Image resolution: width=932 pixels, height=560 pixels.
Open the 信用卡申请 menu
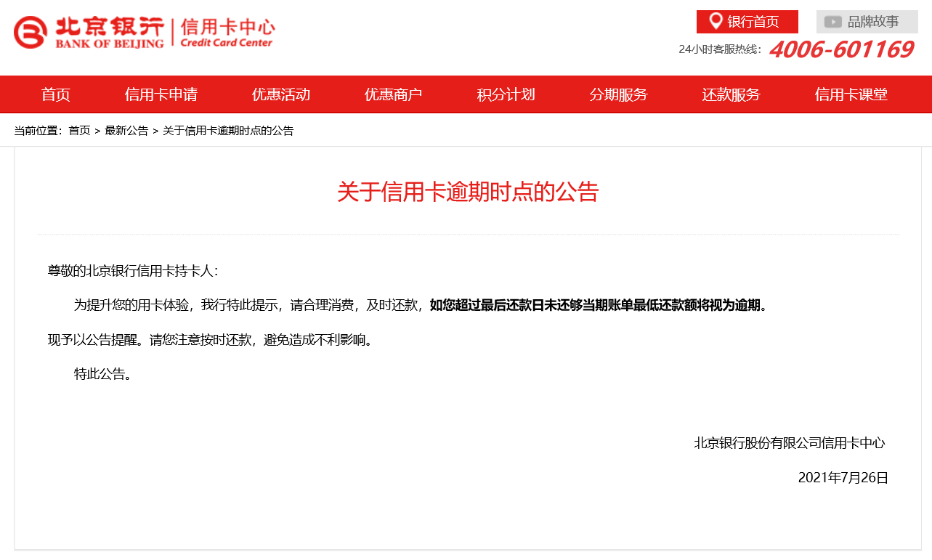[161, 94]
